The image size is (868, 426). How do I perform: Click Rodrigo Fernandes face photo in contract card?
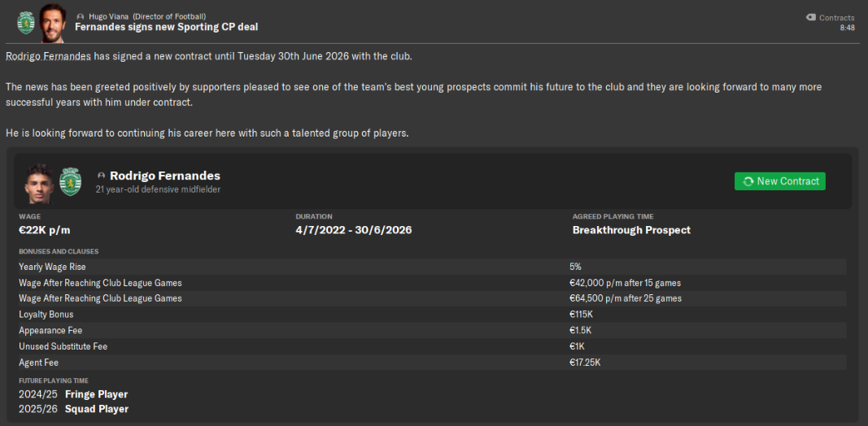coord(39,183)
